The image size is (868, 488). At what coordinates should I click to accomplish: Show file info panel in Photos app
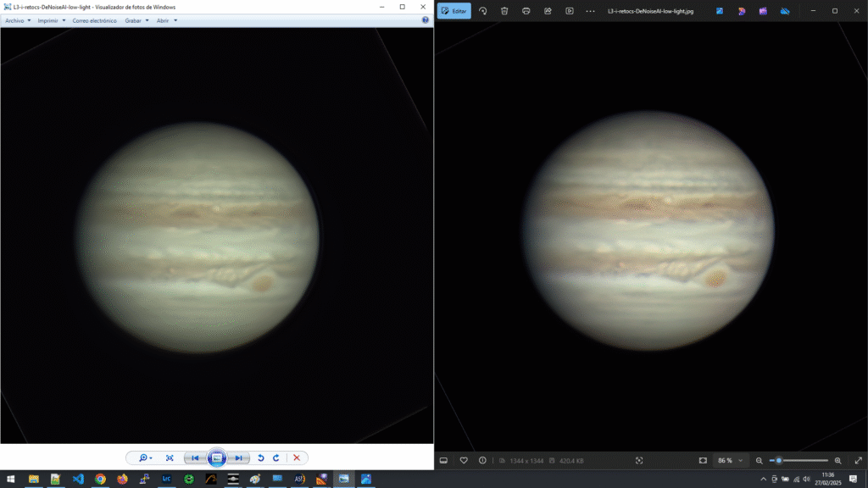482,460
